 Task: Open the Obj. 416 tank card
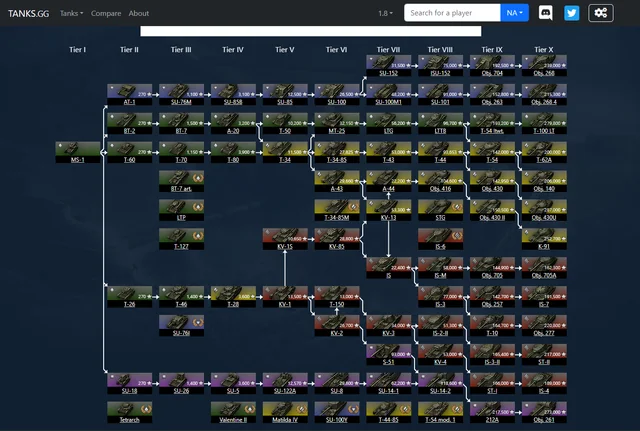440,181
